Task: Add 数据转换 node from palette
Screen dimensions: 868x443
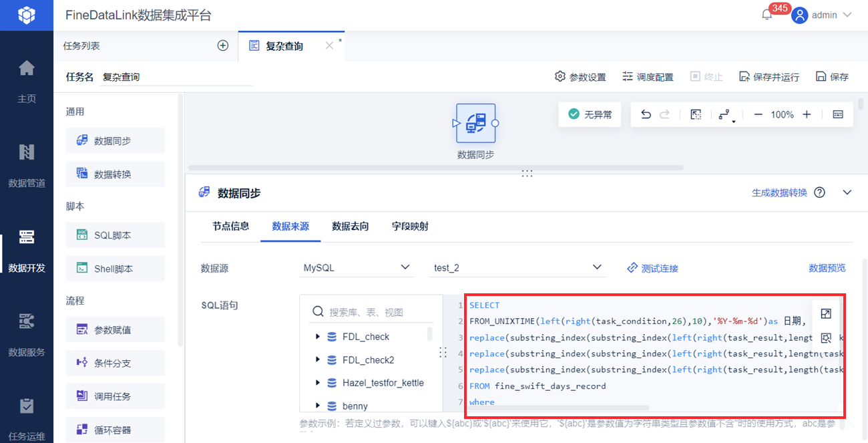Action: (115, 174)
